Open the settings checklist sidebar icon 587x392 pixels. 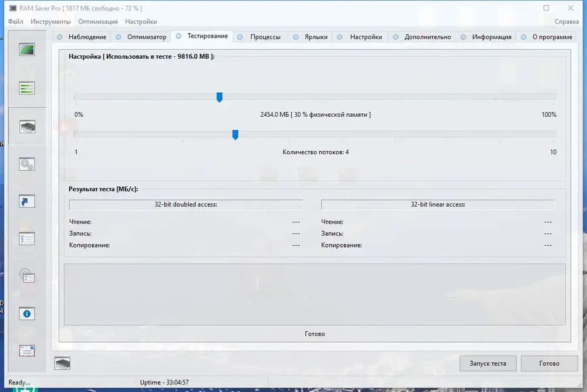(x=28, y=239)
